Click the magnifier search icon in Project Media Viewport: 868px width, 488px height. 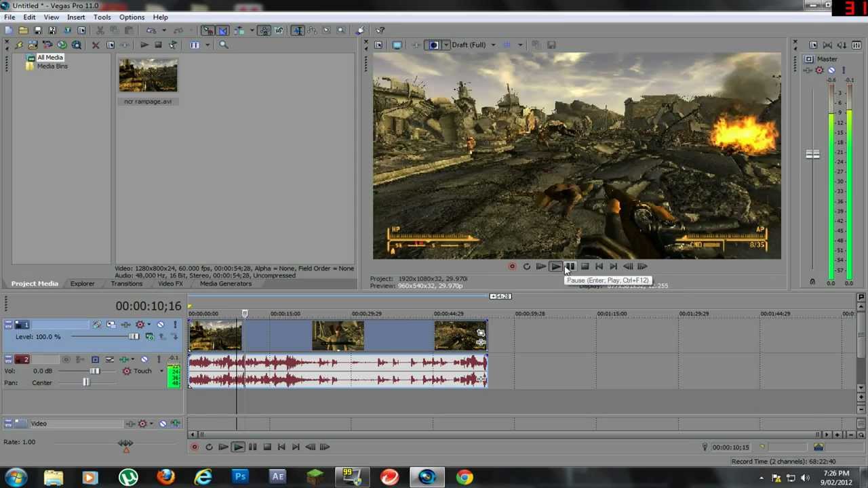tap(223, 45)
